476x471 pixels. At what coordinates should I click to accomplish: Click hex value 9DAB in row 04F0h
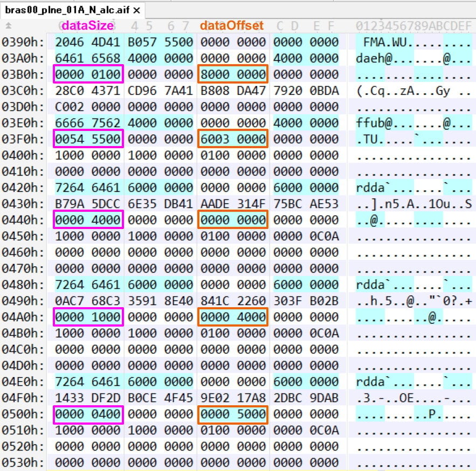pos(324,398)
